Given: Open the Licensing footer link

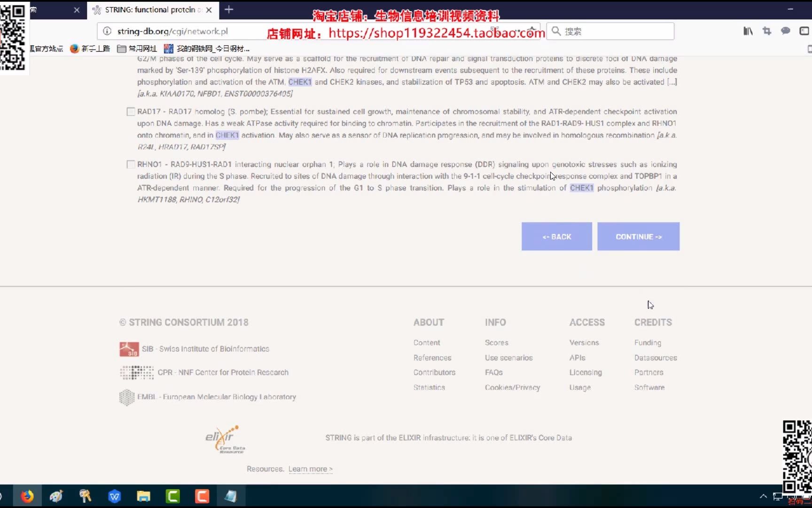Looking at the screenshot, I should point(586,373).
